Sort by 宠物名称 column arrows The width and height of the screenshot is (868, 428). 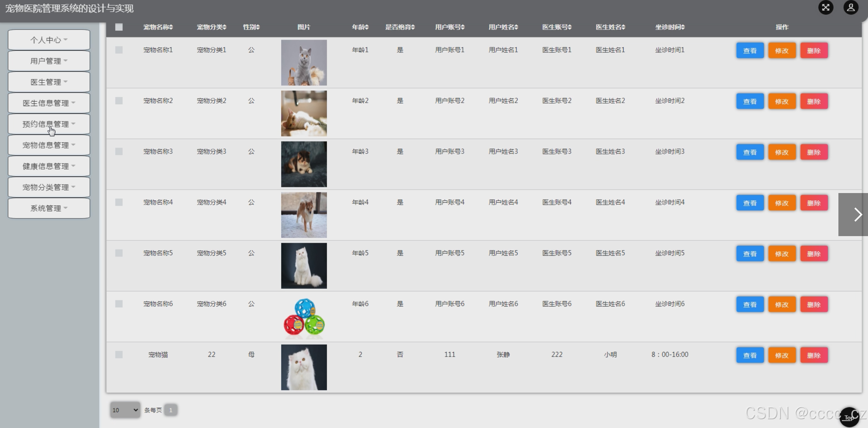pyautogui.click(x=171, y=27)
